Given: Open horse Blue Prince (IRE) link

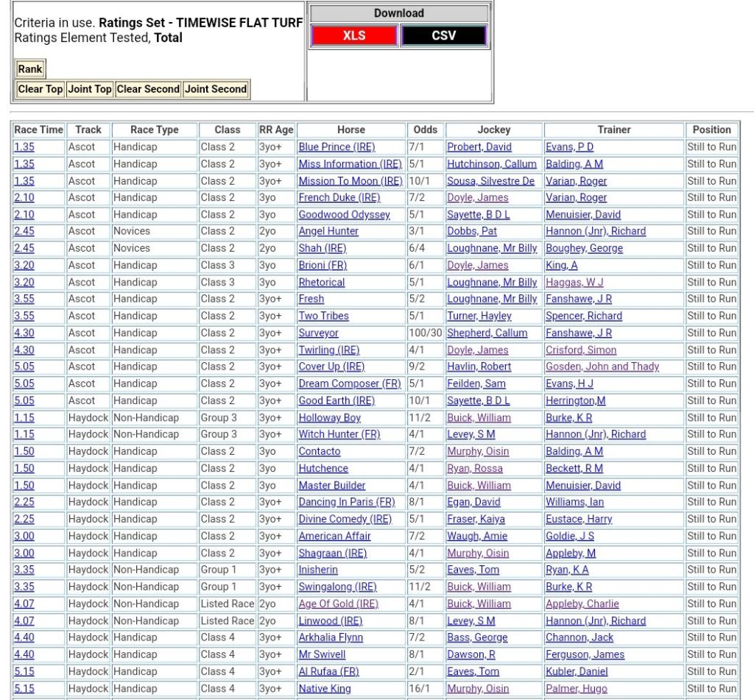Looking at the screenshot, I should click(337, 147).
